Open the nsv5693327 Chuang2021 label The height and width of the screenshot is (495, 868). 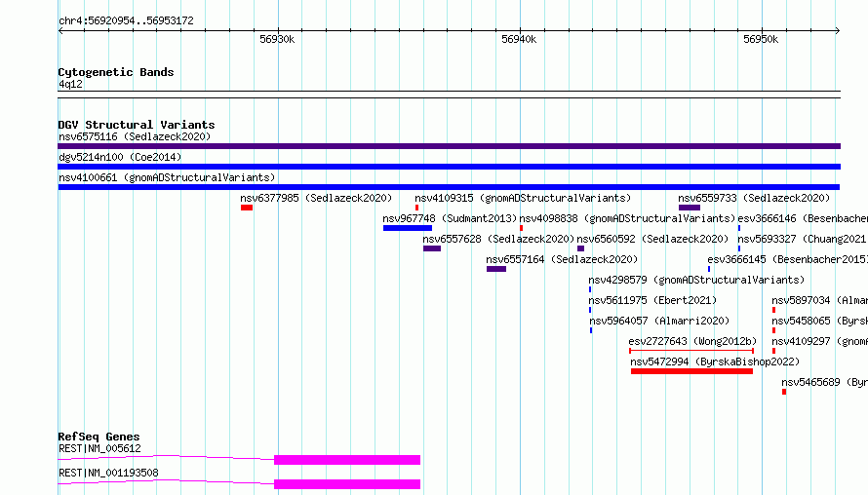point(803,239)
